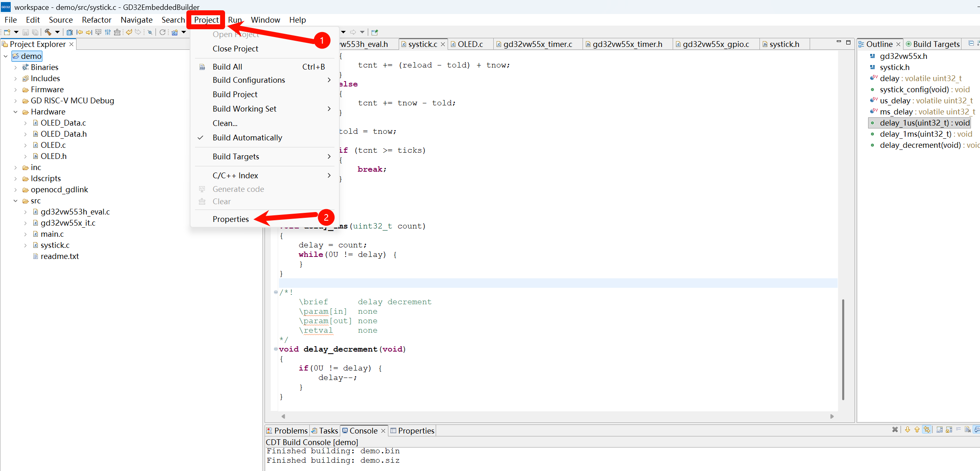Toggle console wrap arrows button
Image resolution: width=980 pixels, height=471 pixels.
coord(927,430)
